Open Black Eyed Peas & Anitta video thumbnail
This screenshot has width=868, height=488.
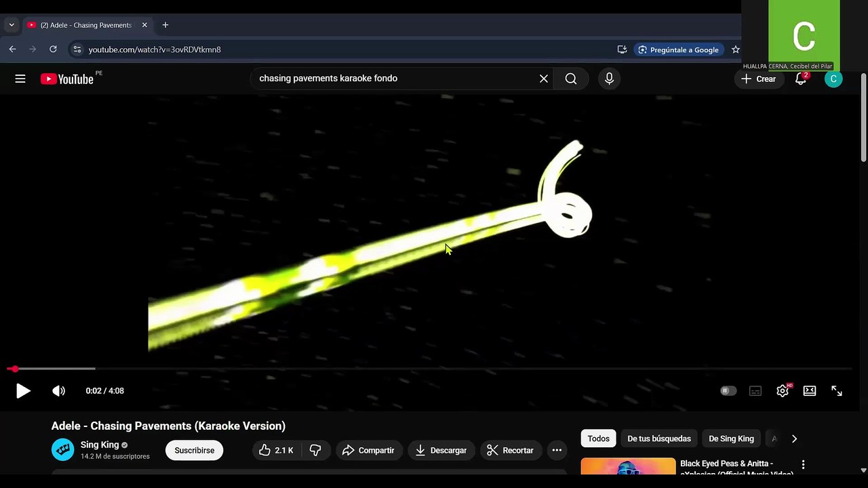(629, 466)
